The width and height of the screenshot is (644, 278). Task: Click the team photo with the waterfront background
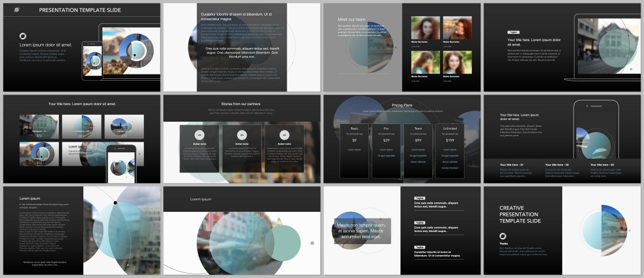click(x=457, y=28)
